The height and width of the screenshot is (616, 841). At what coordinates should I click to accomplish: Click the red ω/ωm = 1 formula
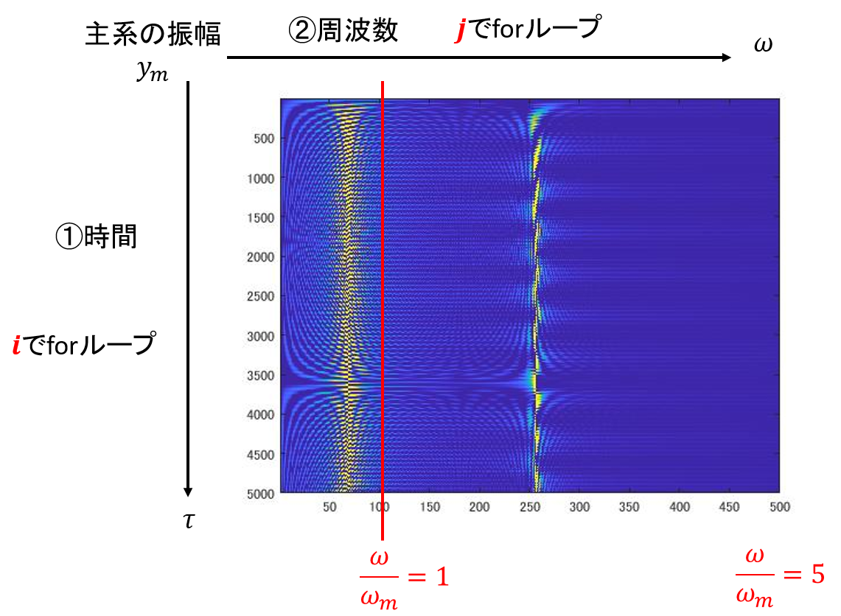[x=405, y=580]
